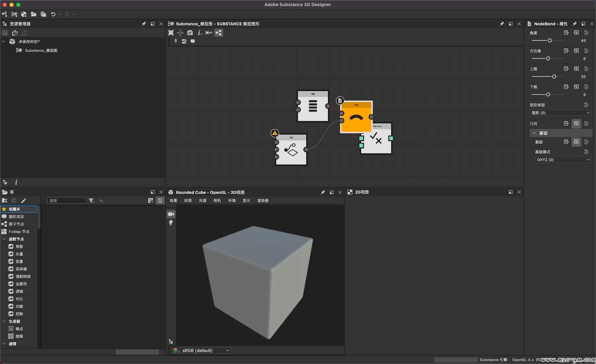Select Substance_模型图 in the resource explorer
This screenshot has width=596, height=364.
(41, 50)
